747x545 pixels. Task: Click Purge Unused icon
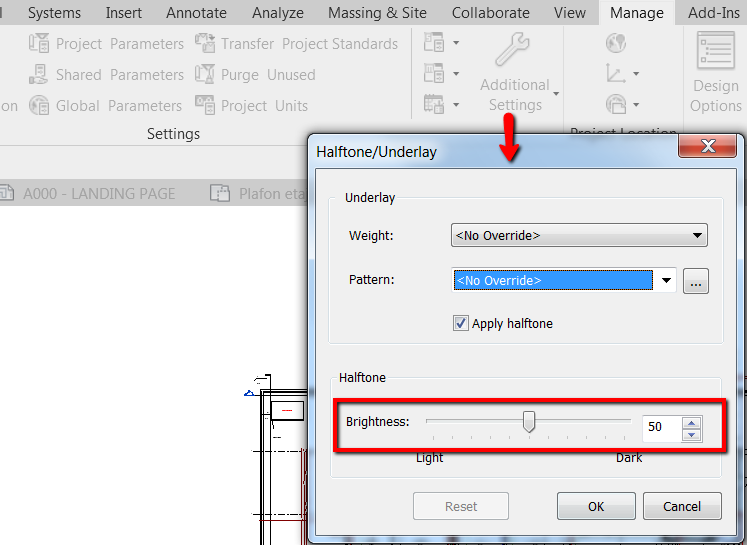point(205,74)
